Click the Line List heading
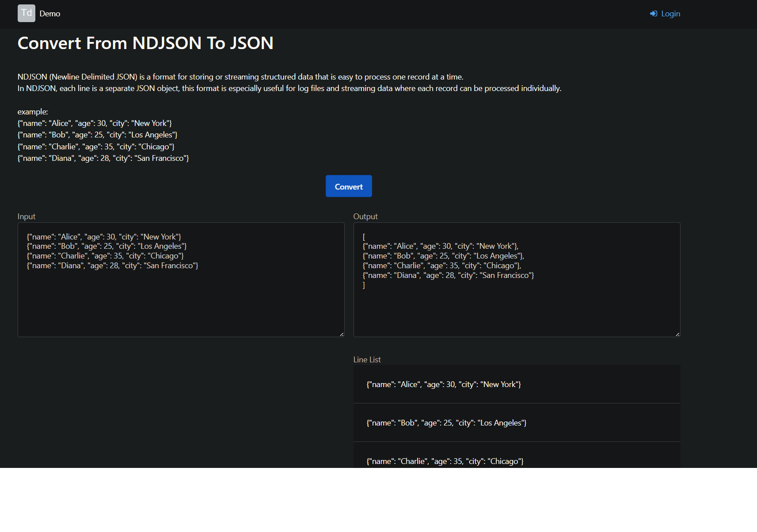The height and width of the screenshot is (532, 757). [367, 360]
